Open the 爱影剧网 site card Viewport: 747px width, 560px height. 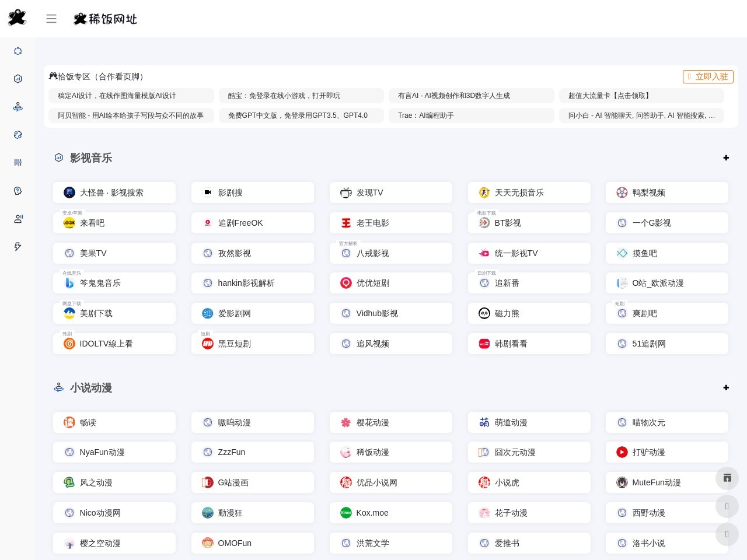point(253,313)
